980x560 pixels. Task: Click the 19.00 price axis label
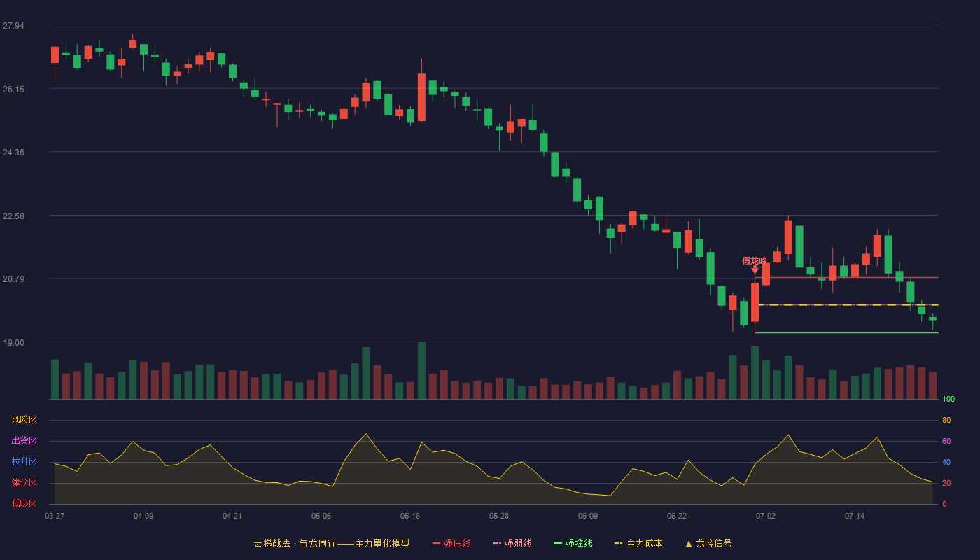(13, 343)
